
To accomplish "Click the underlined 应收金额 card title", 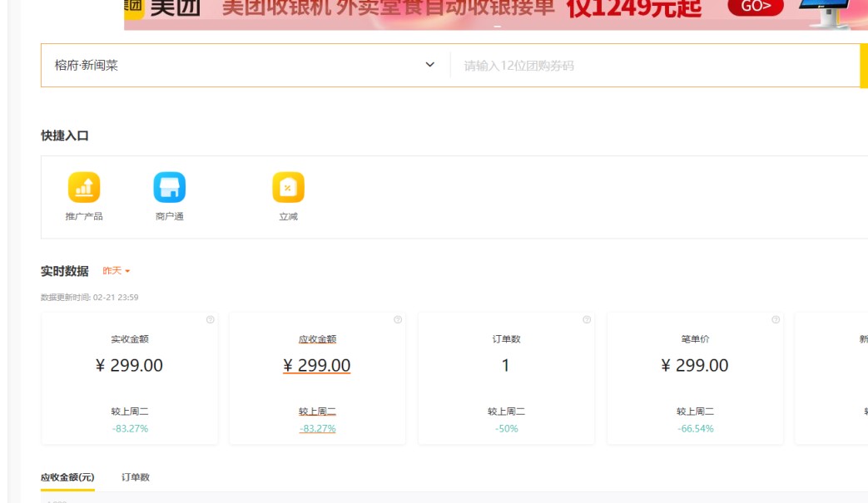I will [x=317, y=339].
